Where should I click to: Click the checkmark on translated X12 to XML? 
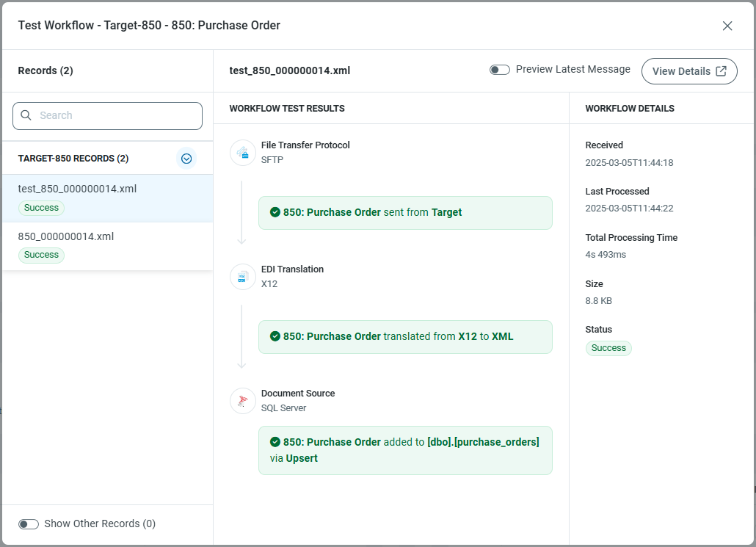tap(275, 336)
